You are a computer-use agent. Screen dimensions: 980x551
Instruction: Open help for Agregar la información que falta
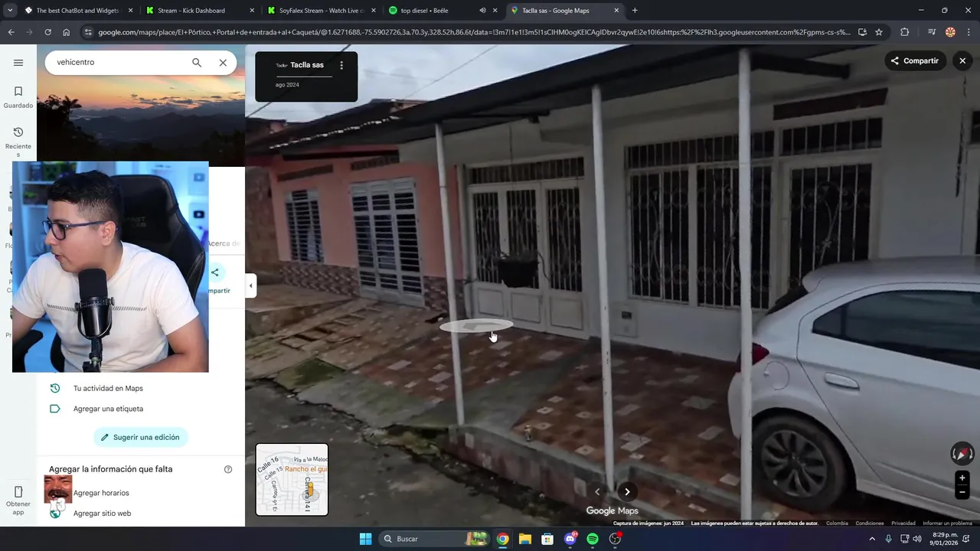(228, 469)
